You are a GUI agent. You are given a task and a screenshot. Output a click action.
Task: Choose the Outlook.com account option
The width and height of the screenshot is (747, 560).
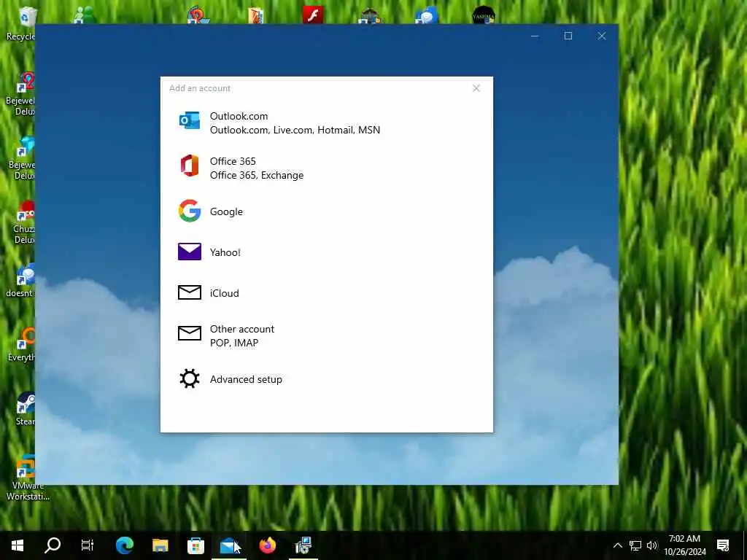327,122
